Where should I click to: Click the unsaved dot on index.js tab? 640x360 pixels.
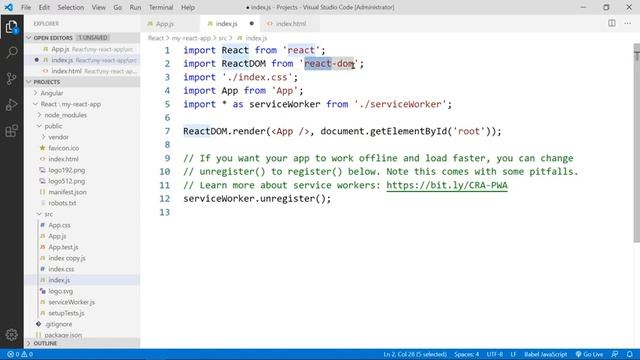(x=251, y=23)
